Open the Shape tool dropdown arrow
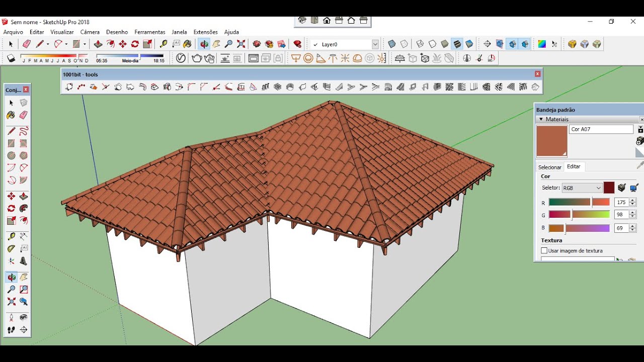Image resolution: width=644 pixels, height=362 pixels. pos(85,44)
